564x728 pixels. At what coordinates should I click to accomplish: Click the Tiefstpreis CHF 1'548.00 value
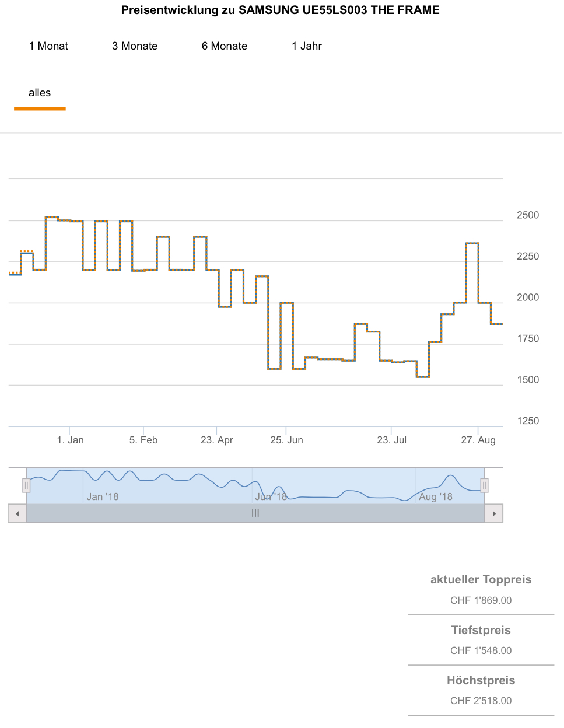[481, 650]
